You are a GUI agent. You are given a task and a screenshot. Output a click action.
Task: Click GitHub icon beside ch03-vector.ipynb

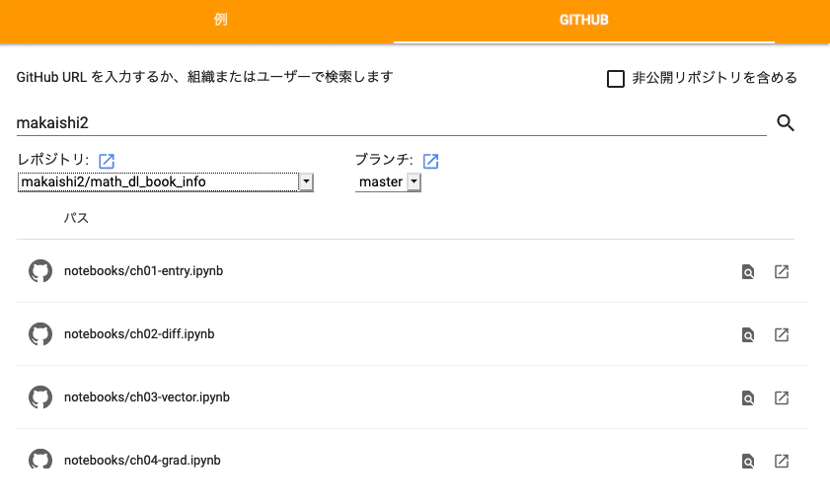coord(40,397)
